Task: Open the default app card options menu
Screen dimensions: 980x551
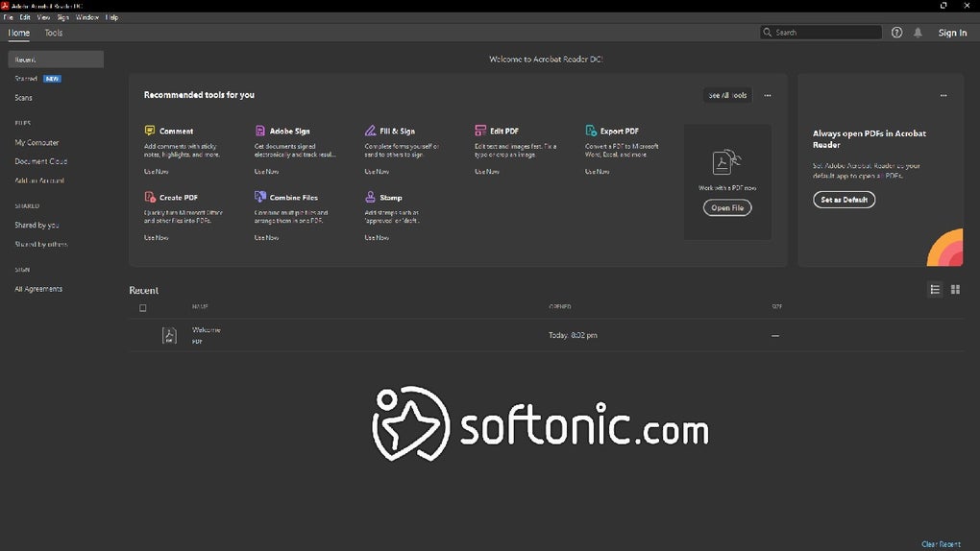Action: pyautogui.click(x=943, y=96)
